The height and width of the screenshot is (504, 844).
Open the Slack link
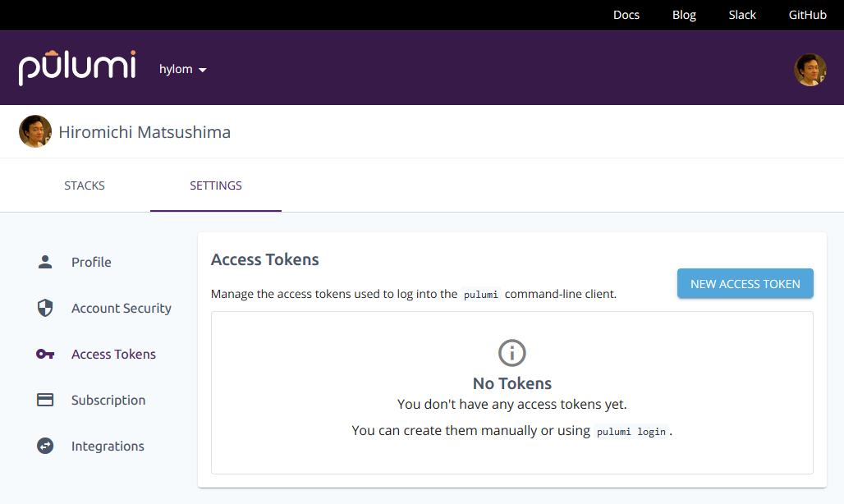tap(742, 15)
